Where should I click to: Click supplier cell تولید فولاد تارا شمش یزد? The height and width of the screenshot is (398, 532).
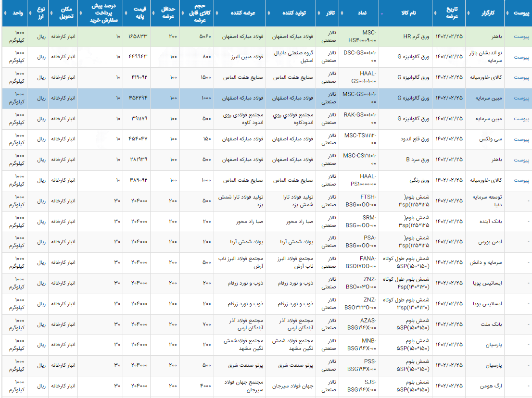point(240,201)
